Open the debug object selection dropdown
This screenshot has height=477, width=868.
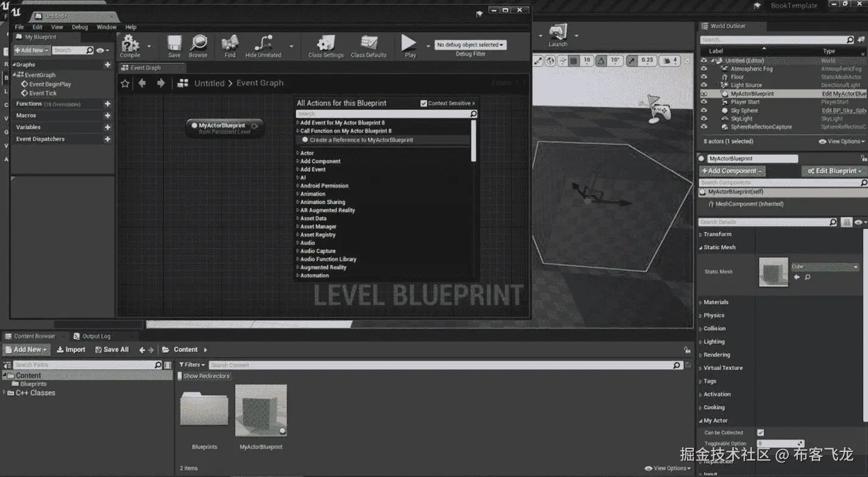point(471,44)
